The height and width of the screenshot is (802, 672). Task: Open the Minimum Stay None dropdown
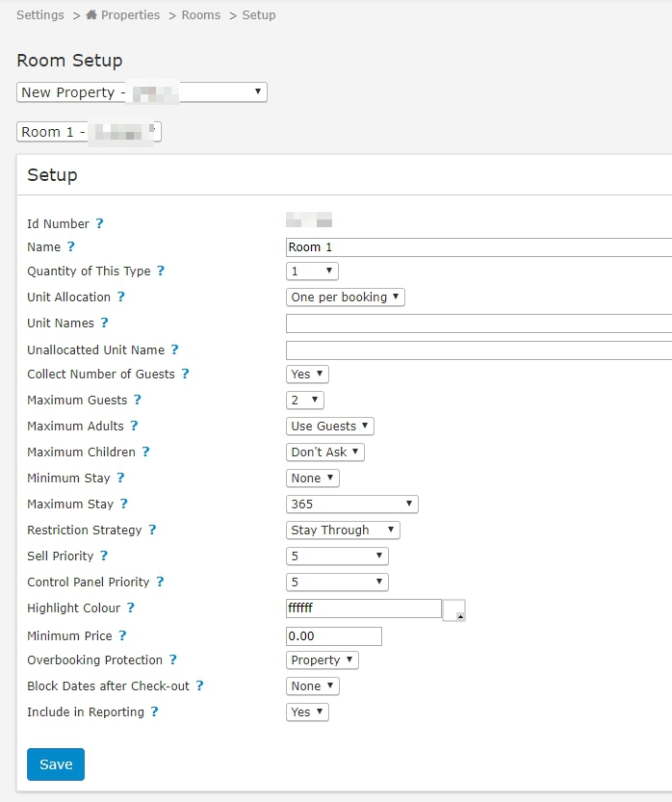click(313, 479)
